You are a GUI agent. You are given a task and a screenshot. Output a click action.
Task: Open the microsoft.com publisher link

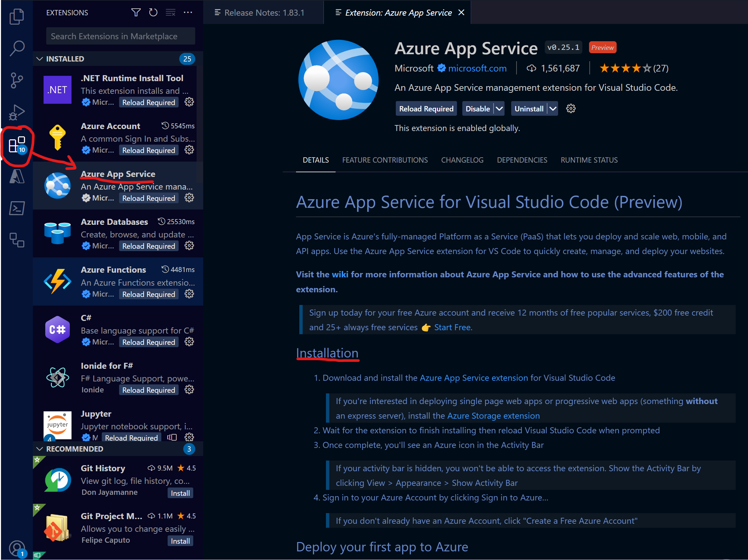pos(477,68)
